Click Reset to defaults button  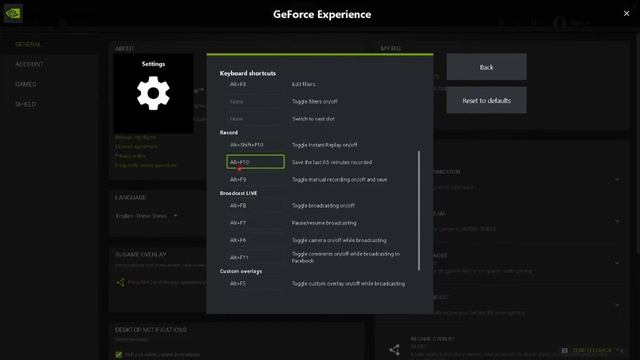pyautogui.click(x=486, y=100)
